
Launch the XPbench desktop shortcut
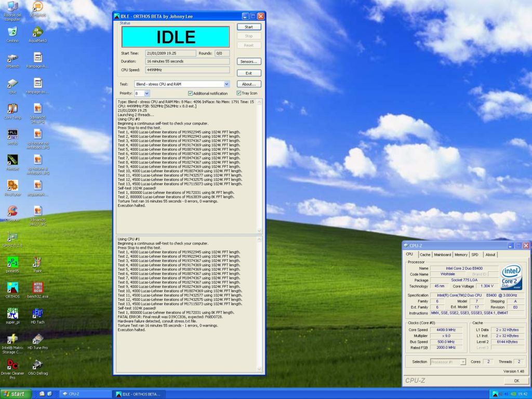click(x=12, y=60)
